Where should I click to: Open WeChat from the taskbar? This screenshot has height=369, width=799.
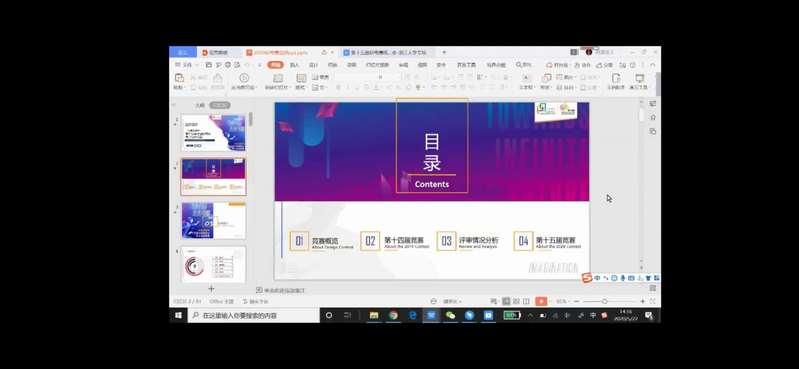[450, 315]
